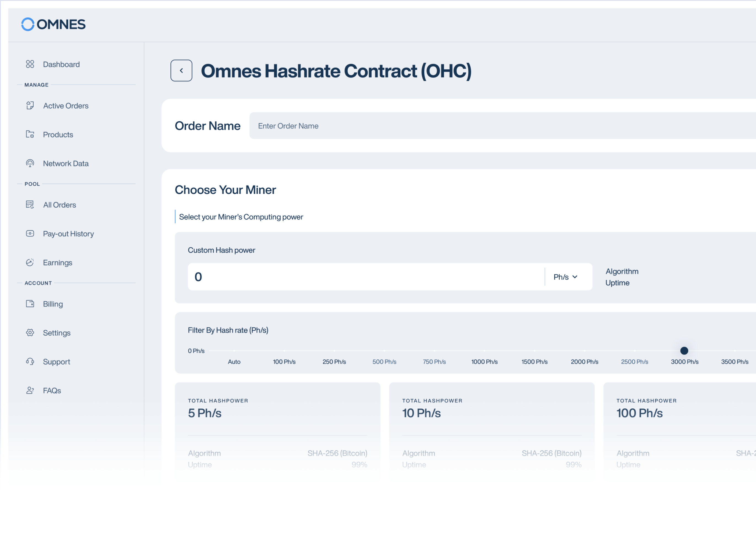Click the Omnes Hashrate Contract (OHC) title
Screen dimensions: 756x546
click(336, 71)
